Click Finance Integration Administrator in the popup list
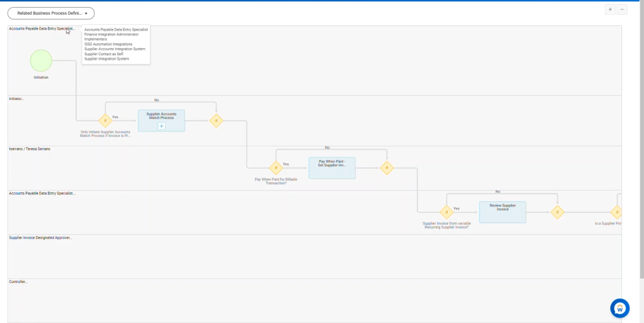This screenshot has width=644, height=323. tap(111, 34)
